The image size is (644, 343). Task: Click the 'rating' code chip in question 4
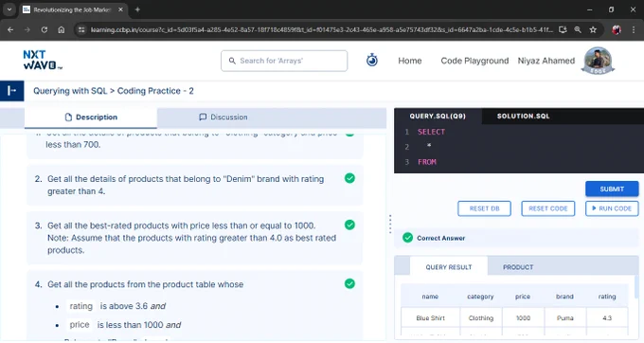[x=80, y=306]
